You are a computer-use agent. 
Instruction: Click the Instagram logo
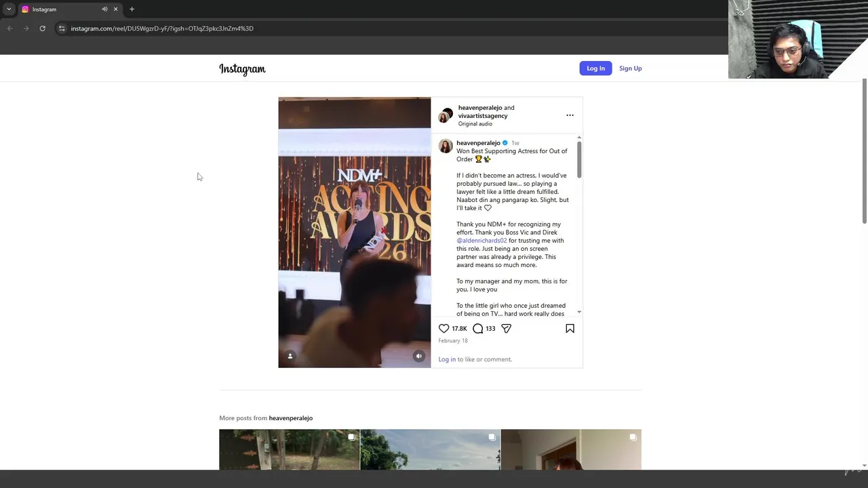point(242,68)
